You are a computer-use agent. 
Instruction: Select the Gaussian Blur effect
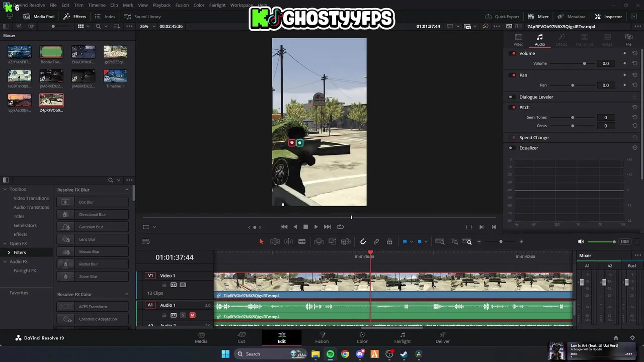[x=93, y=227]
